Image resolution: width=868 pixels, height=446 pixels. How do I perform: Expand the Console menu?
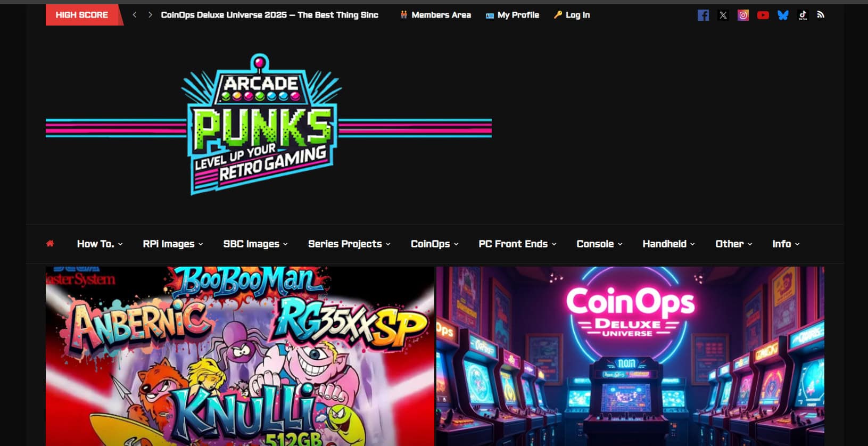(x=599, y=244)
